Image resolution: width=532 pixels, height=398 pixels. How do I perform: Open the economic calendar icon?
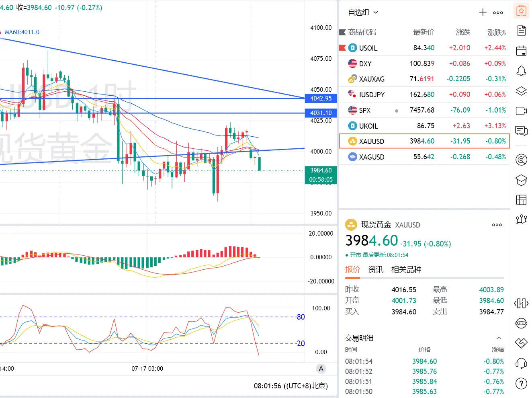tap(521, 51)
